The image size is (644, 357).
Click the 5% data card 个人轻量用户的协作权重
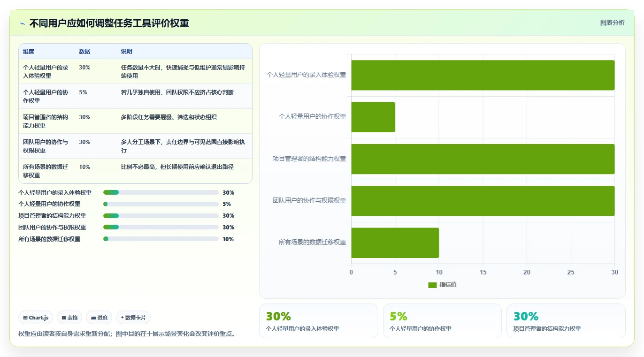coord(442,321)
